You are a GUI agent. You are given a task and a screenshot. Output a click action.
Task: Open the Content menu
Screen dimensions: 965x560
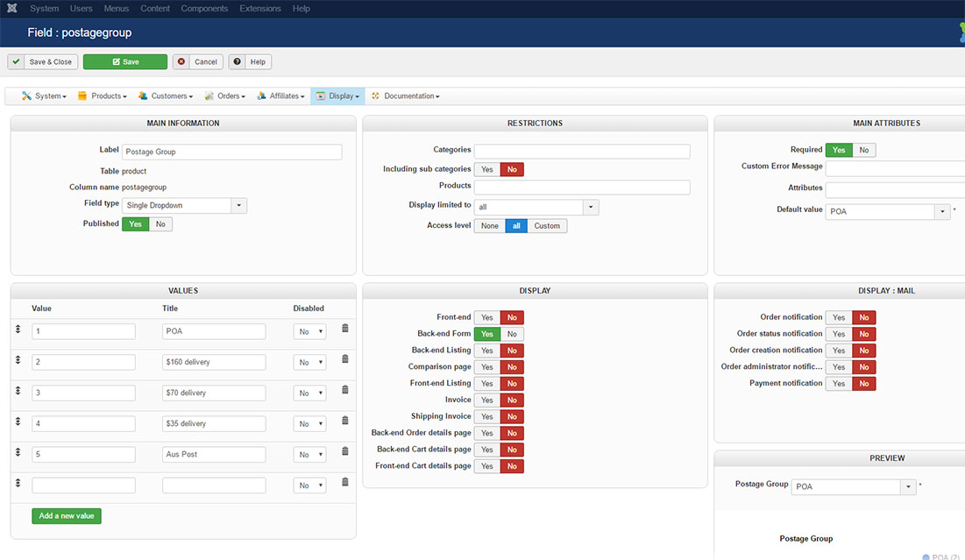155,9
